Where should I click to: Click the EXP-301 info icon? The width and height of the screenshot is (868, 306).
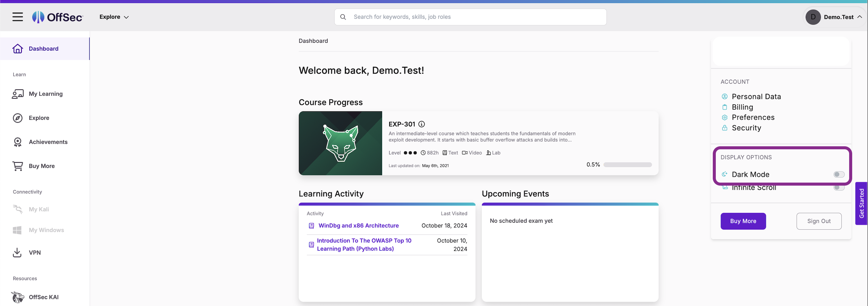pyautogui.click(x=422, y=124)
